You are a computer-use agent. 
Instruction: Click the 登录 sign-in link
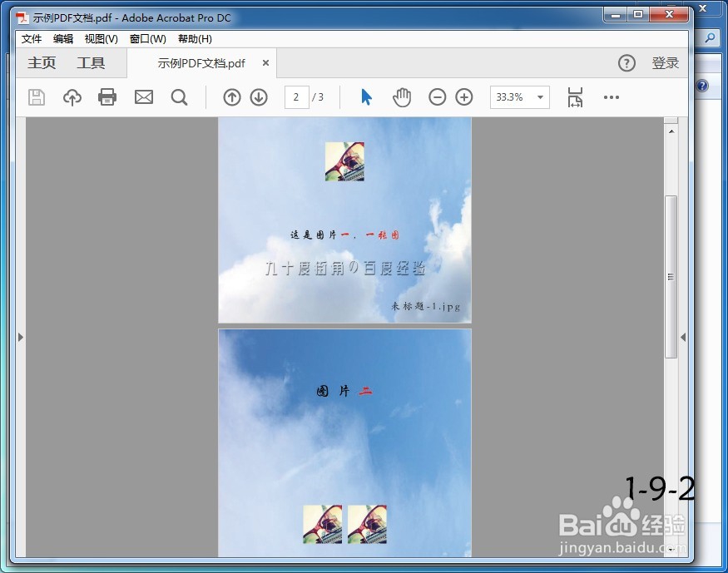(x=666, y=62)
